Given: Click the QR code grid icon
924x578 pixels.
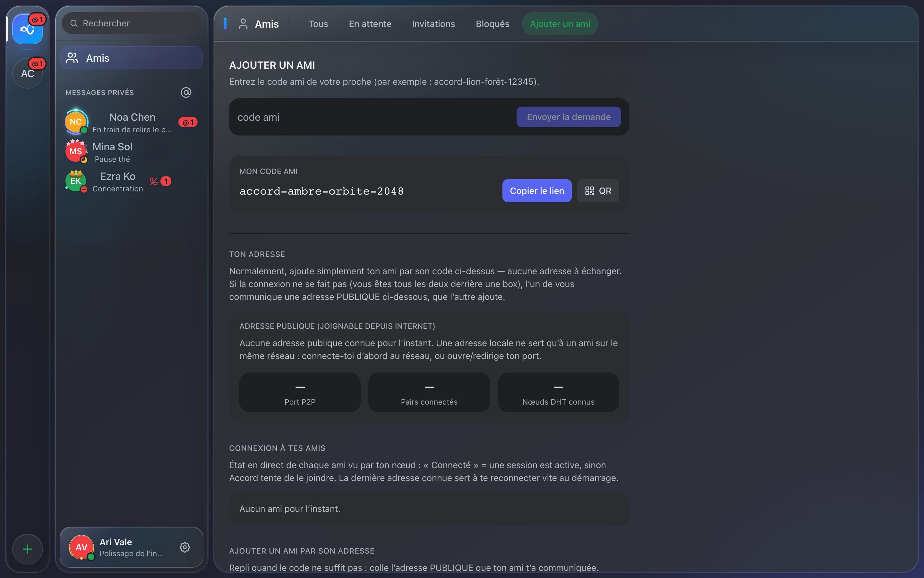Looking at the screenshot, I should (x=589, y=191).
